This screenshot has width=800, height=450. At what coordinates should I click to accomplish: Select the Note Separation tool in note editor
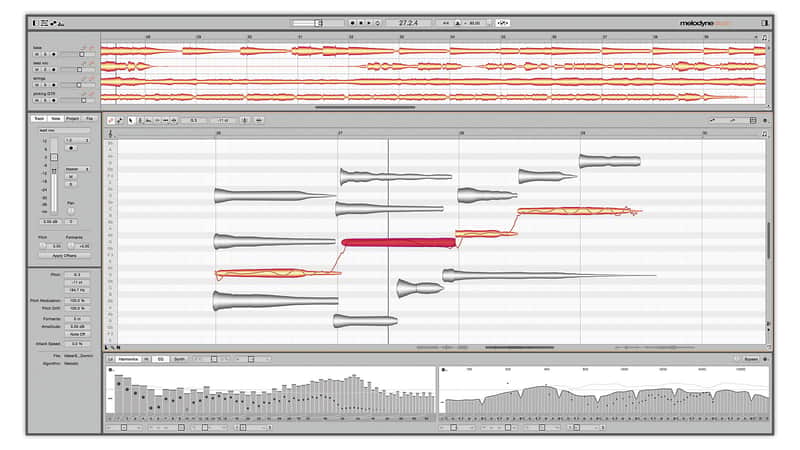[174, 120]
